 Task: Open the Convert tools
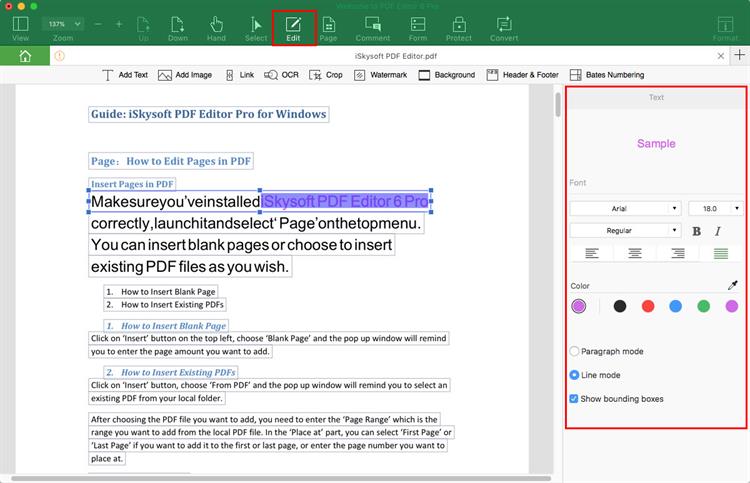tap(504, 29)
